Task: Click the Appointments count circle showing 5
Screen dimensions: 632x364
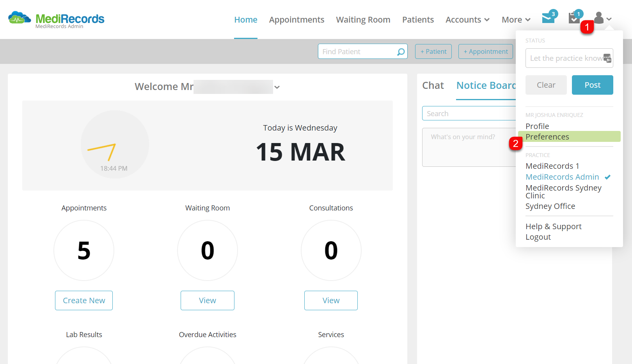Action: (x=84, y=250)
